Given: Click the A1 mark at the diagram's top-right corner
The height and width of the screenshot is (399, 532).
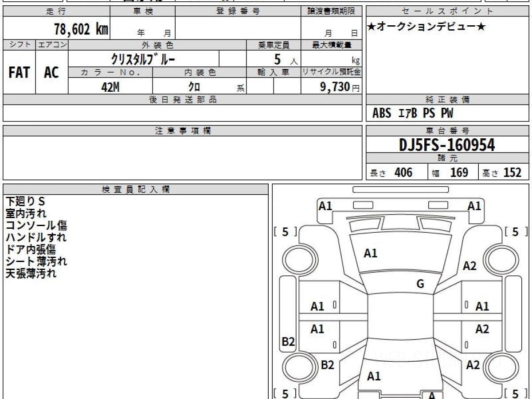Looking at the screenshot, I should (x=474, y=206).
